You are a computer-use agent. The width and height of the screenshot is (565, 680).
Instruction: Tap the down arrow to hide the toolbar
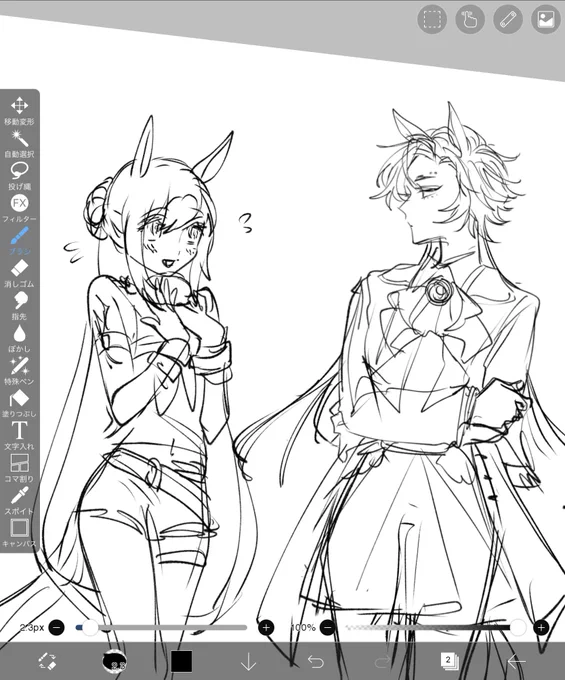[248, 662]
